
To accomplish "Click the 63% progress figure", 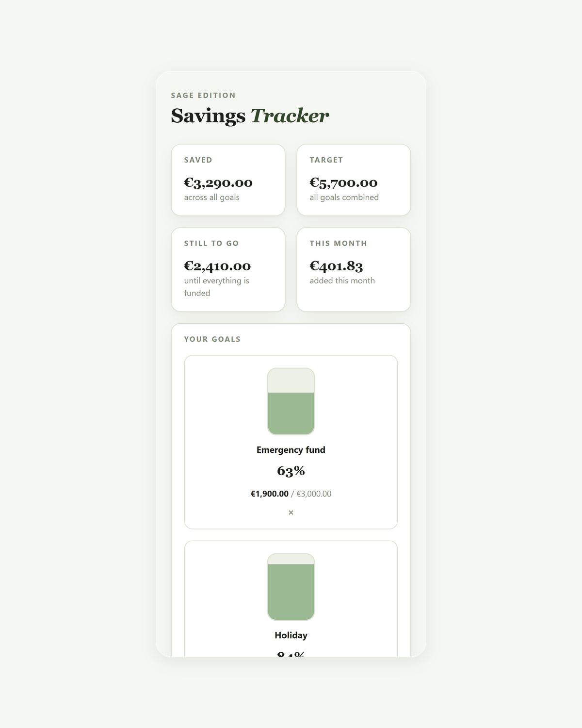I will coord(291,471).
